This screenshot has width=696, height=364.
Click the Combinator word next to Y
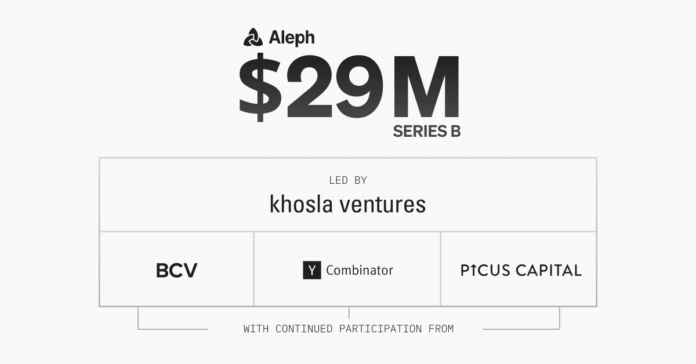[x=360, y=270]
